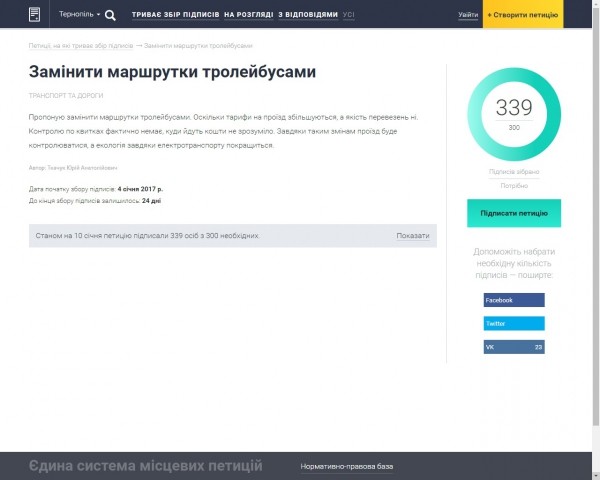Image resolution: width=600 pixels, height=480 pixels.
Task: Click the Транспорт та дороги category label
Action: click(x=66, y=95)
